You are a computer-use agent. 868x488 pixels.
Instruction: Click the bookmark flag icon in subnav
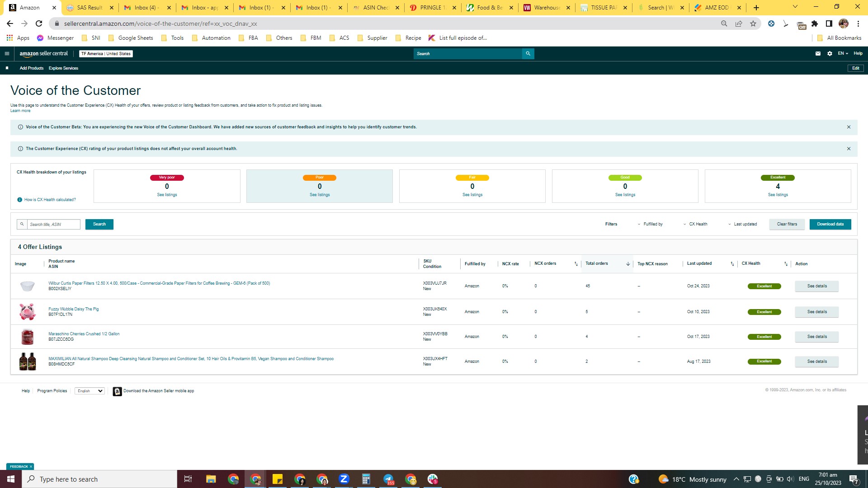(7, 68)
